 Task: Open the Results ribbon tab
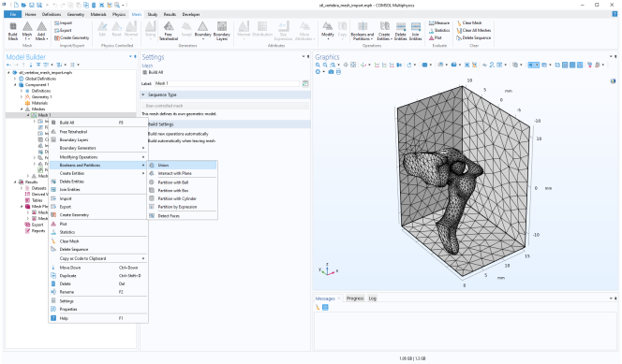tap(170, 14)
